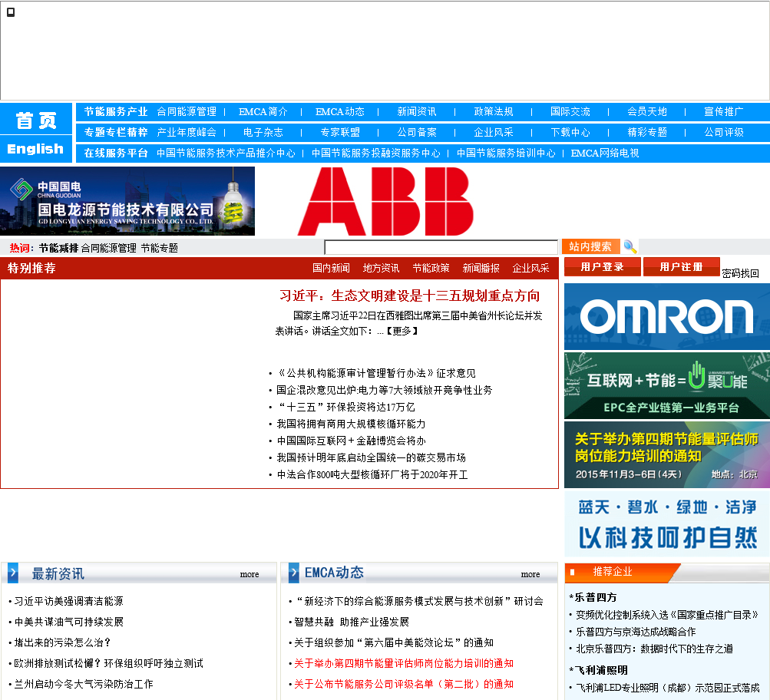Switch to English version
Screen dimensions: 770x700
coord(36,149)
